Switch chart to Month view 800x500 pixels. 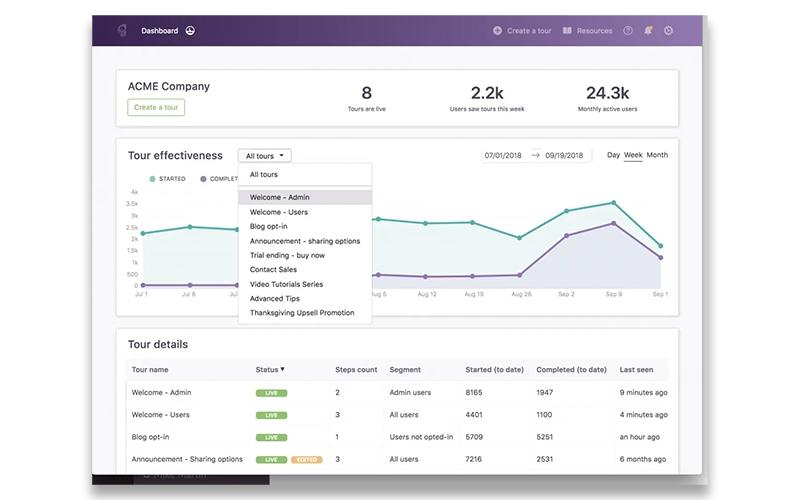click(x=657, y=155)
